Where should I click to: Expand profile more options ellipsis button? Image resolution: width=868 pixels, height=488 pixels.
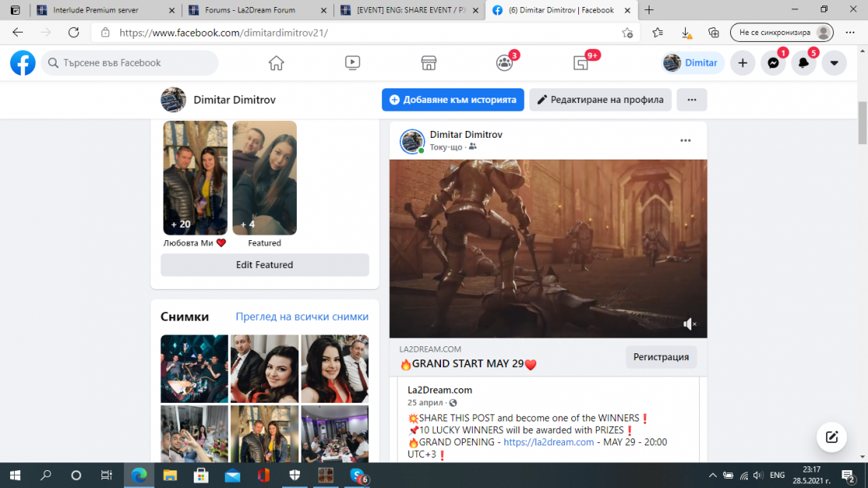click(x=691, y=100)
